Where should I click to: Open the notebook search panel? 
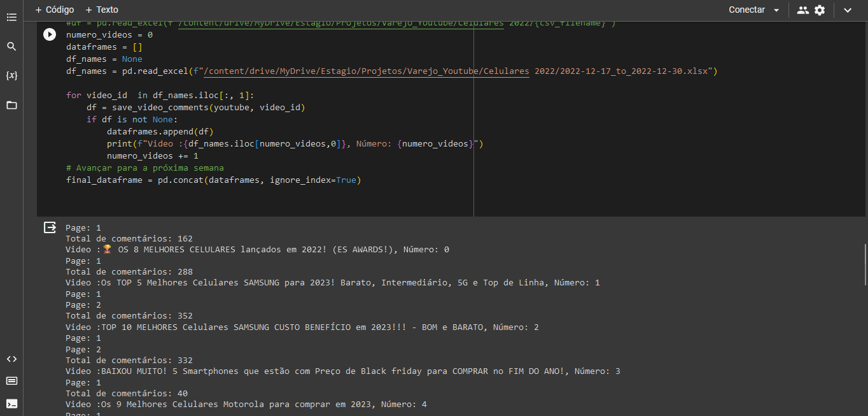click(11, 46)
